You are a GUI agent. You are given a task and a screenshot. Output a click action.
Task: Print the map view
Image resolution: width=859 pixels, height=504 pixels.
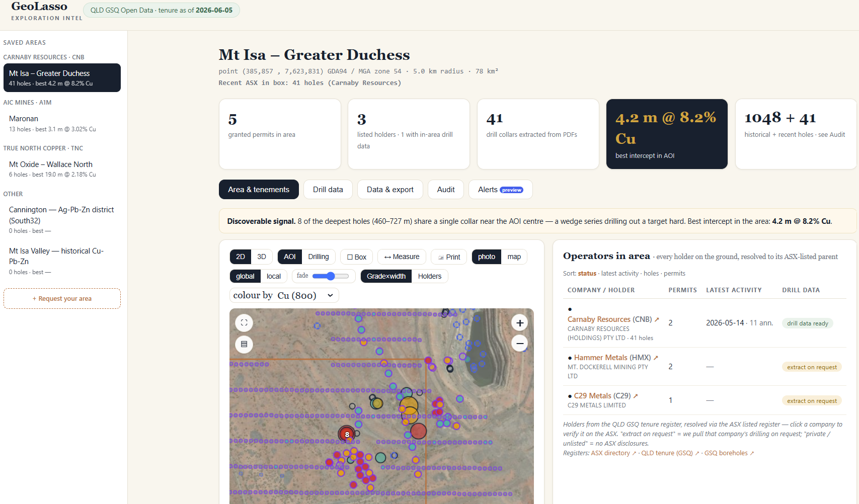pos(449,257)
